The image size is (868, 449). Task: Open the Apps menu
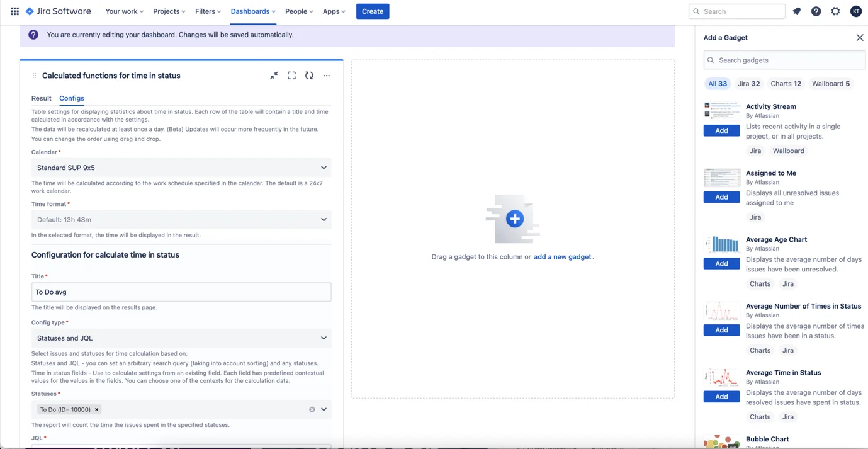pyautogui.click(x=334, y=11)
